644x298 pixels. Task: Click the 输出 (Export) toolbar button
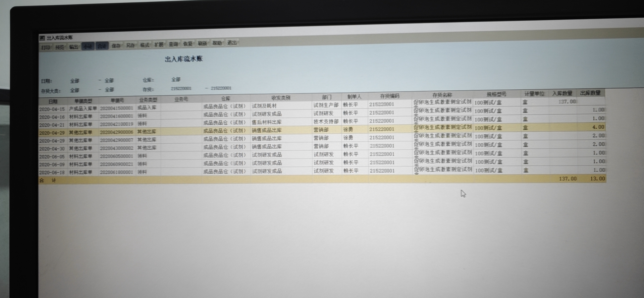[x=74, y=47]
